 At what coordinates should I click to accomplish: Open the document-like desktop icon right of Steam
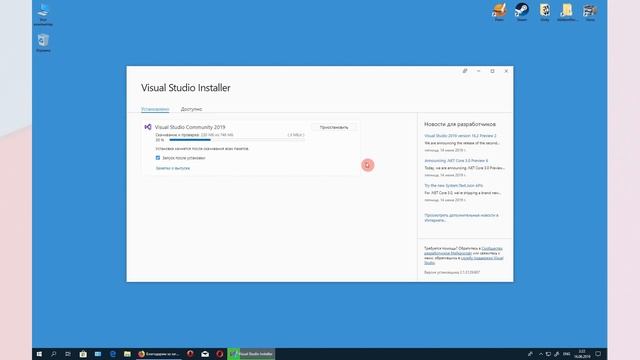point(544,11)
